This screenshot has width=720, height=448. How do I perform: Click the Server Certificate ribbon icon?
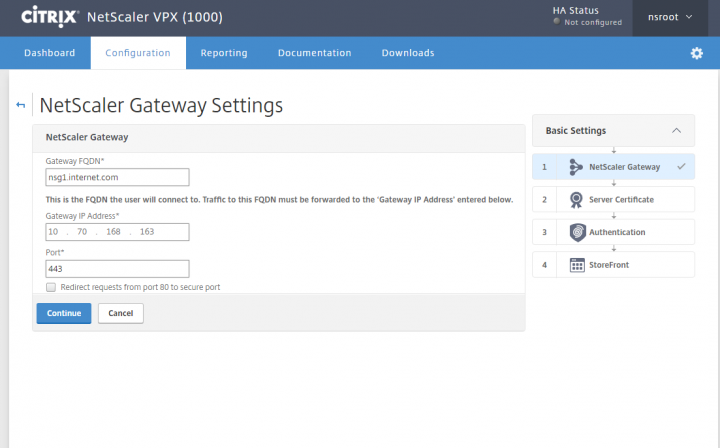576,199
